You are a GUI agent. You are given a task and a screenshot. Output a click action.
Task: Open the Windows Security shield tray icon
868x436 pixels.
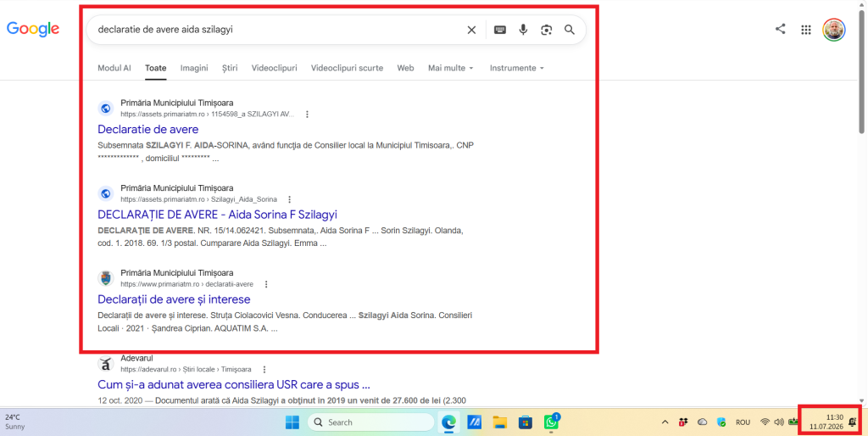click(721, 422)
